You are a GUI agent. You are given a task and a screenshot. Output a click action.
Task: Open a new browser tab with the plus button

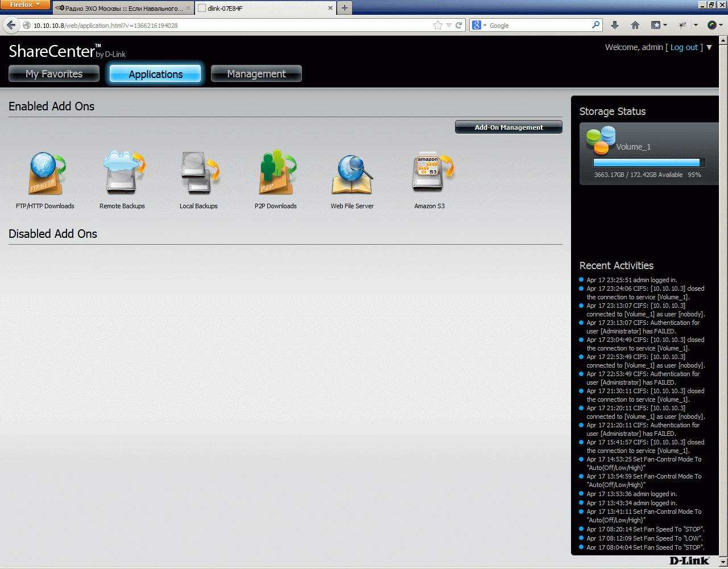[x=344, y=8]
